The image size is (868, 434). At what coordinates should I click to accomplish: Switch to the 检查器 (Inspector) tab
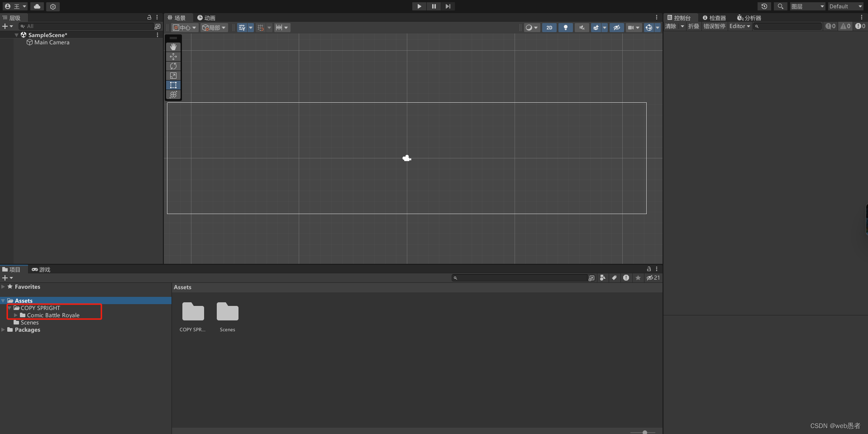click(x=714, y=18)
